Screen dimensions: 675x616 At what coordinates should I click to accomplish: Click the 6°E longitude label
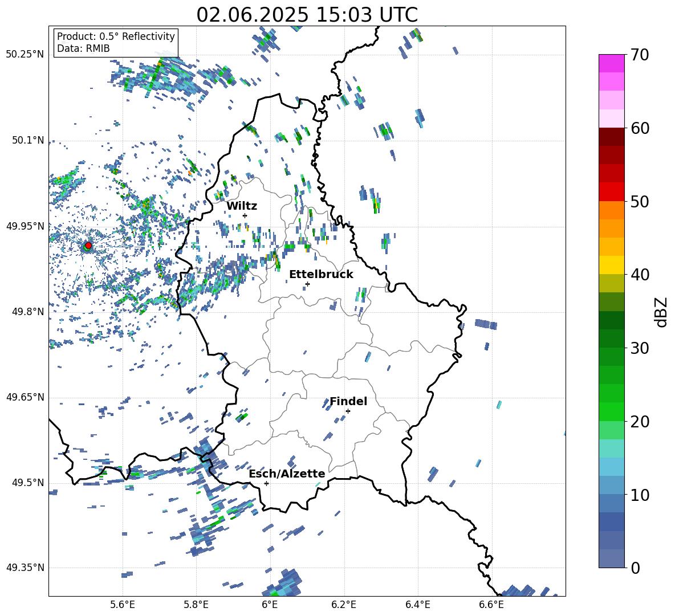click(x=270, y=605)
